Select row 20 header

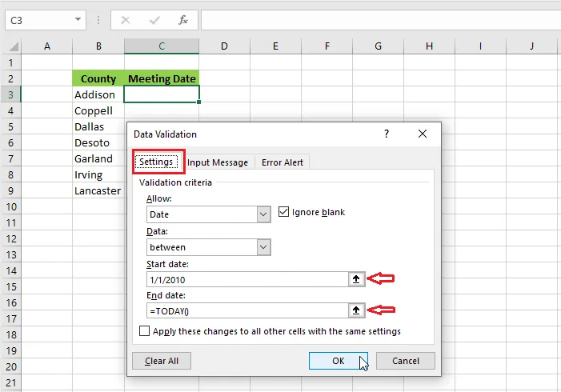[10, 366]
